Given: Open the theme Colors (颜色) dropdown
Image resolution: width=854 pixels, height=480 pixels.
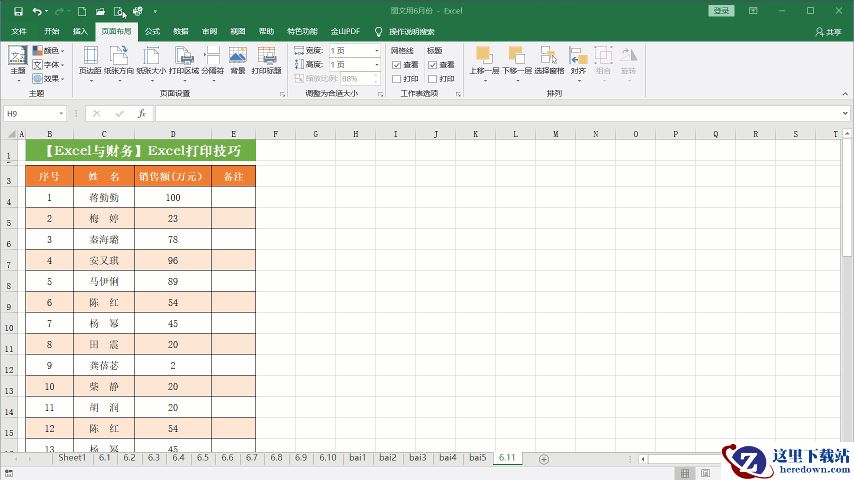Looking at the screenshot, I should coord(48,51).
